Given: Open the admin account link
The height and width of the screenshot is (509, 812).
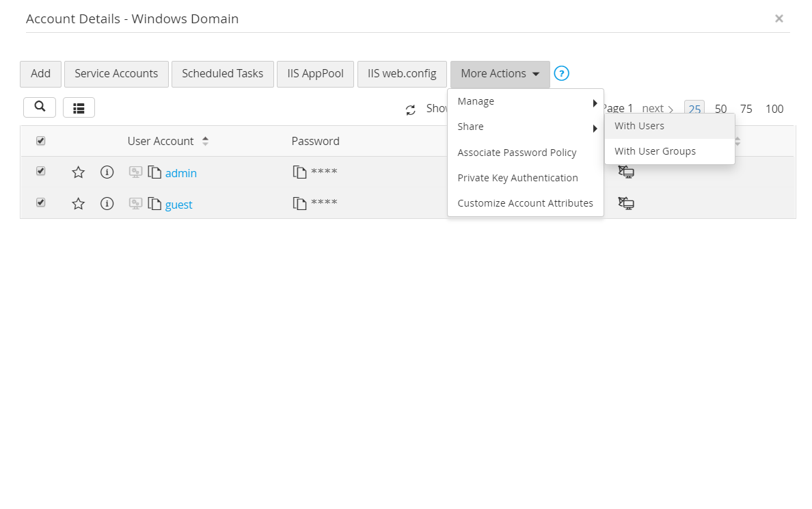Looking at the screenshot, I should click(x=181, y=173).
